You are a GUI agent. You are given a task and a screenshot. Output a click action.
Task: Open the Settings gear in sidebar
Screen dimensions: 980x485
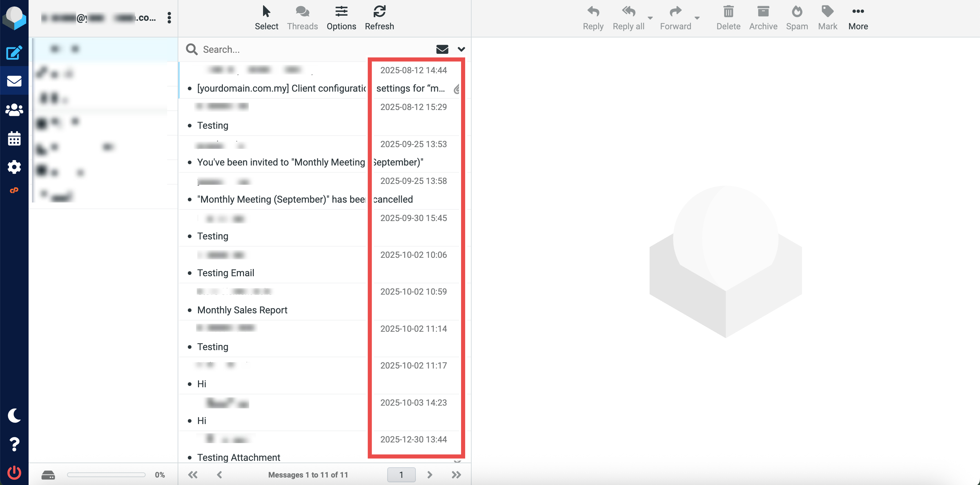tap(14, 167)
